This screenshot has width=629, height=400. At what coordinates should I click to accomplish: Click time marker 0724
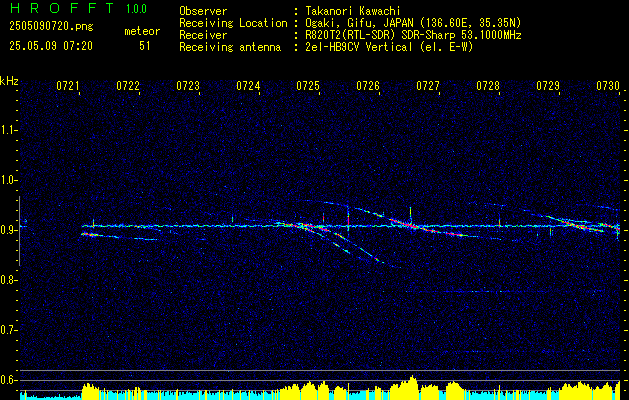tap(248, 86)
